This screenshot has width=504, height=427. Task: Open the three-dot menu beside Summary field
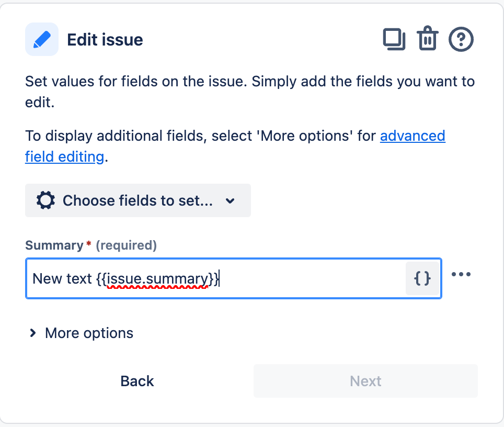click(x=461, y=275)
